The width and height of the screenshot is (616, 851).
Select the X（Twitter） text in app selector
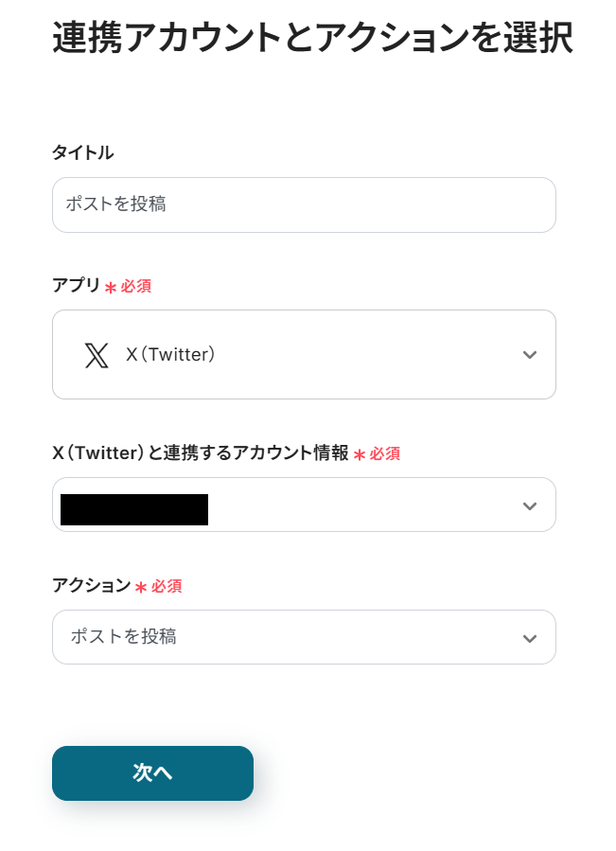click(x=171, y=355)
